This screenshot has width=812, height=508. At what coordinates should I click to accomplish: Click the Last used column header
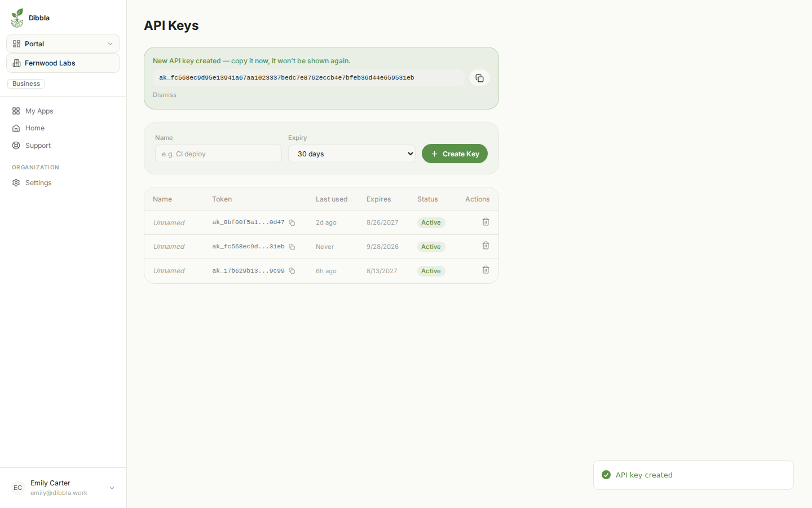pos(332,199)
